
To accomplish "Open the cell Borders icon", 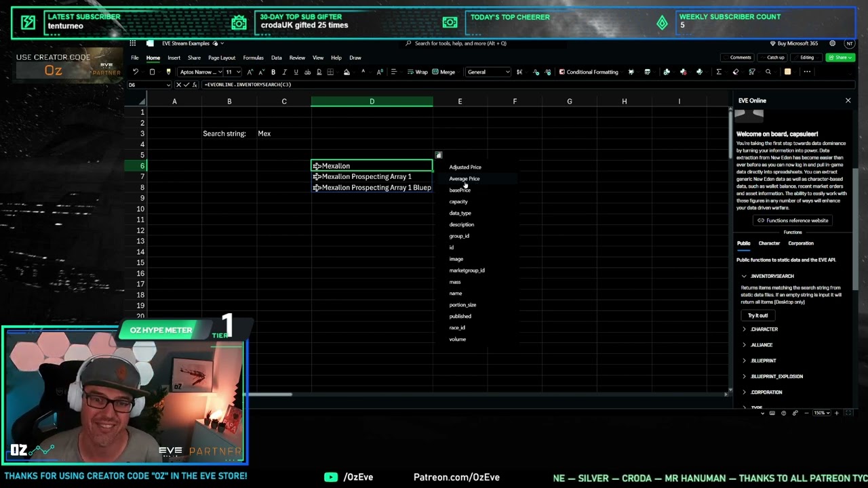I will [330, 72].
